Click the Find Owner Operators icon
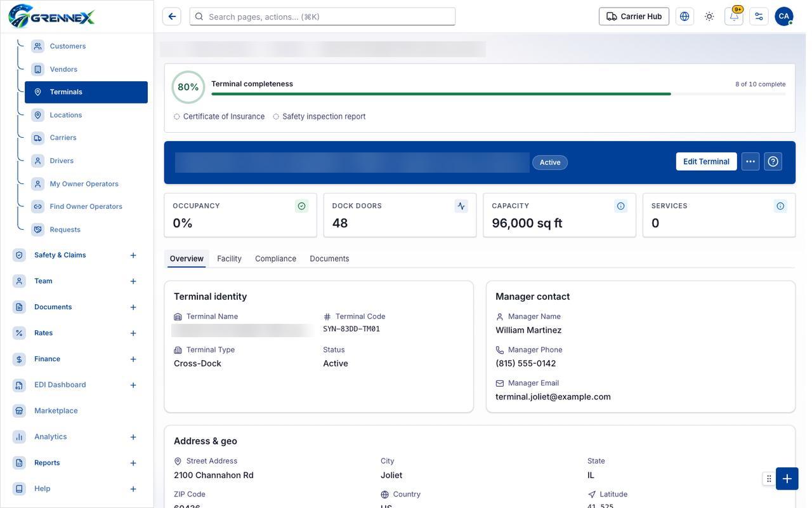 (x=38, y=206)
